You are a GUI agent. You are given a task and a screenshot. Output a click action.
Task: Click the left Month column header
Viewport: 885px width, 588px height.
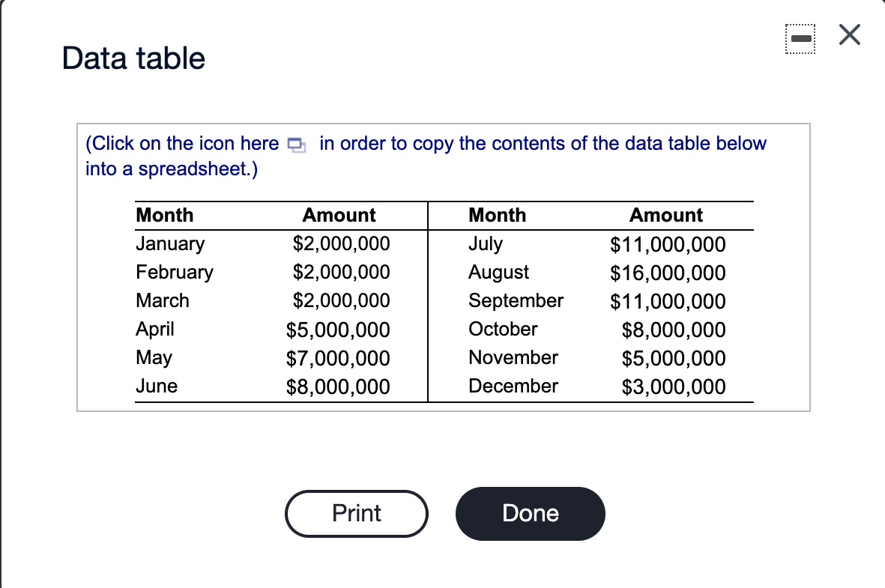(165, 215)
